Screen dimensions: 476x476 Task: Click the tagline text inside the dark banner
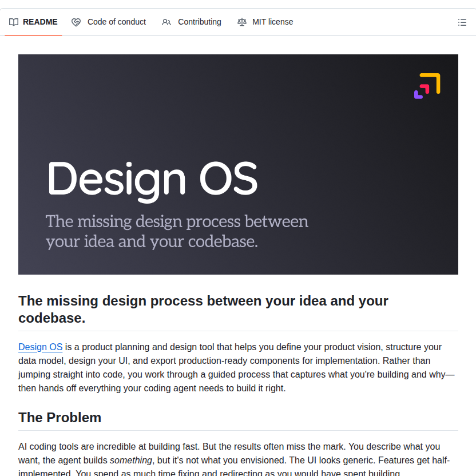pyautogui.click(x=177, y=231)
